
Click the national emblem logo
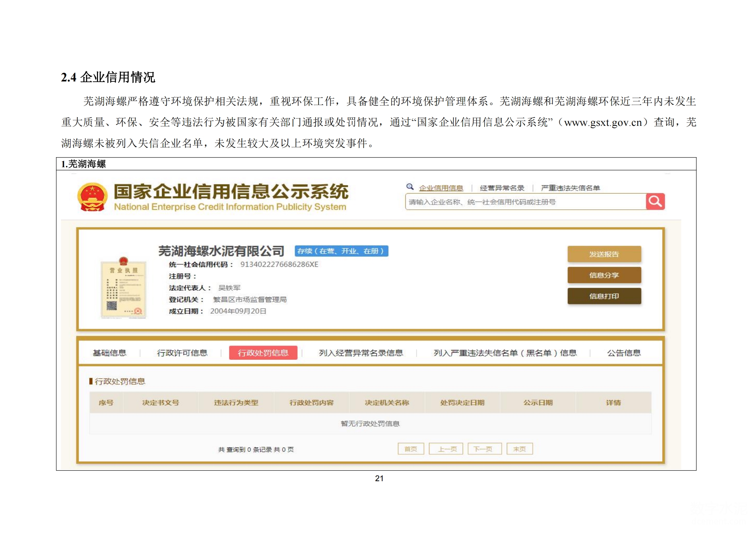click(x=92, y=197)
